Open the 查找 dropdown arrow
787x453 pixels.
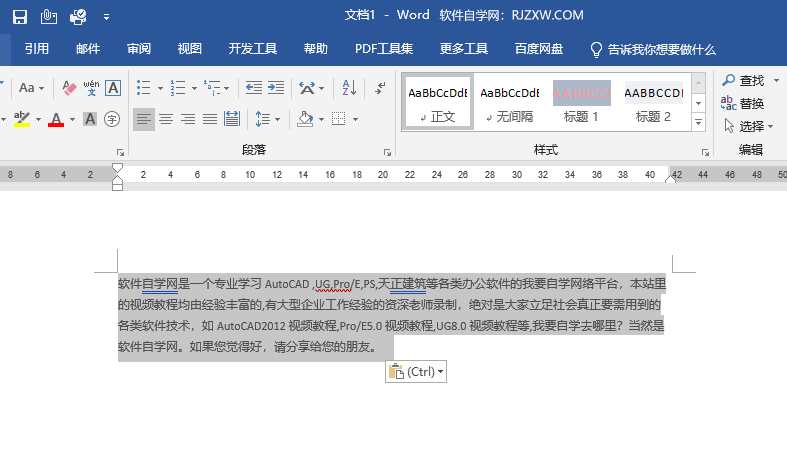(x=776, y=81)
